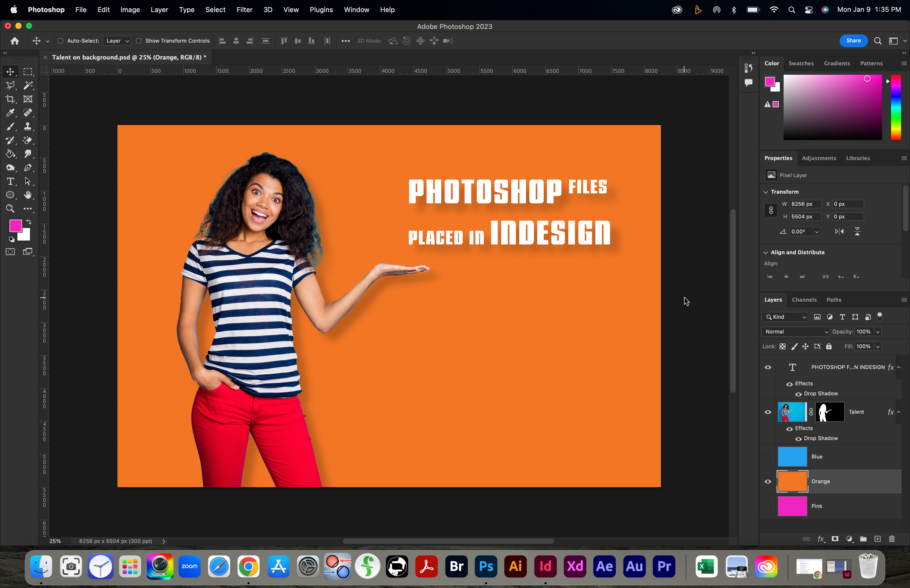Click the rainbow hue slider strip
This screenshot has width=910, height=588.
(896, 107)
